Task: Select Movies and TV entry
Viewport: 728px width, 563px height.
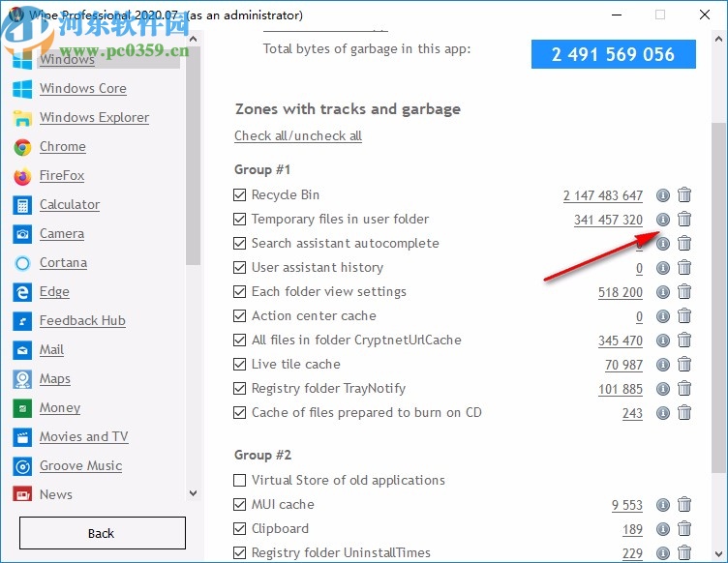Action: (x=83, y=436)
